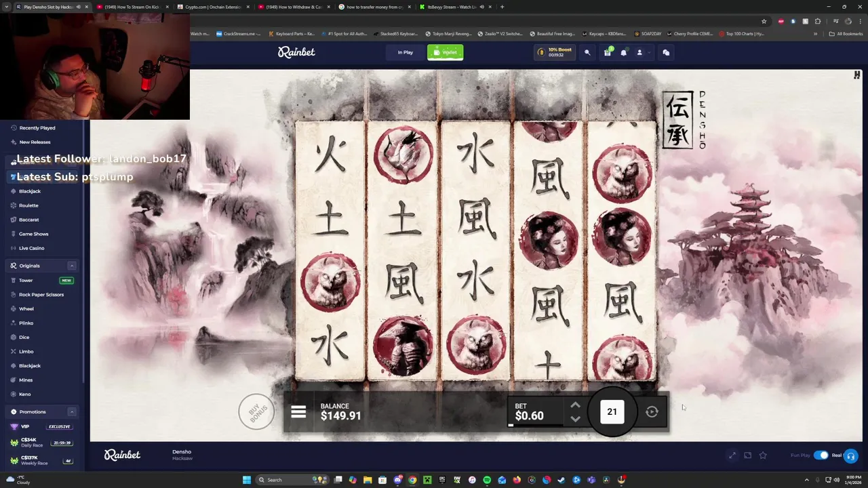Collapse the Promotions section chevron
This screenshot has width=868, height=488.
[71, 412]
